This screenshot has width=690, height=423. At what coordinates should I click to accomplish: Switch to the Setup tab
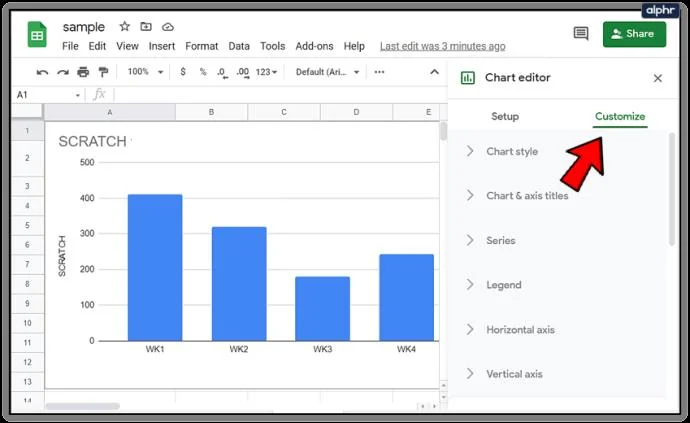click(x=505, y=117)
